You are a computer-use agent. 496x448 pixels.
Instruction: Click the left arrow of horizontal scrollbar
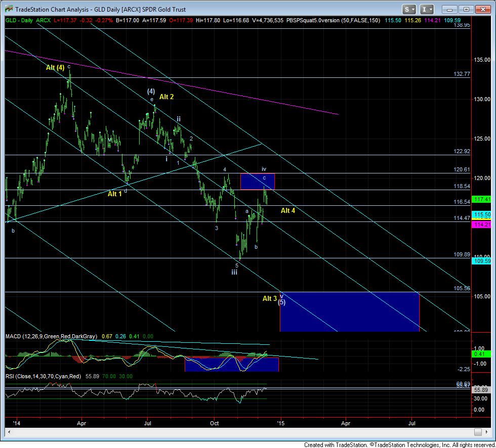[x=9, y=432]
